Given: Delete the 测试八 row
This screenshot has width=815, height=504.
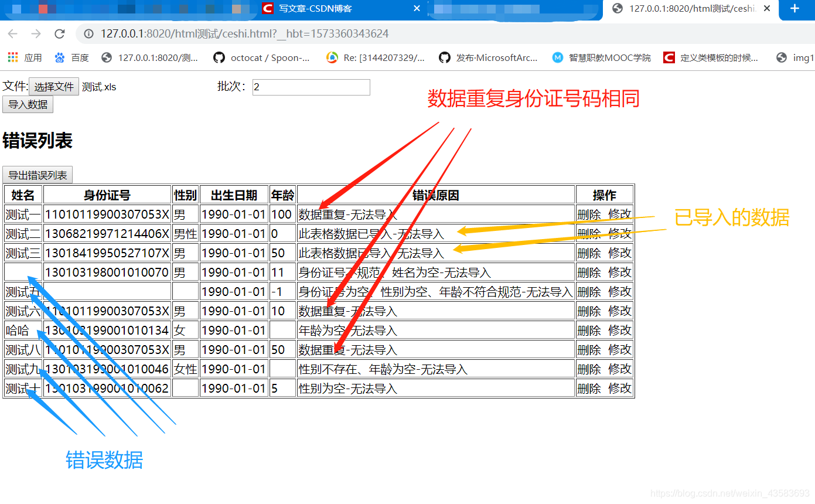Looking at the screenshot, I should pyautogui.click(x=589, y=350).
